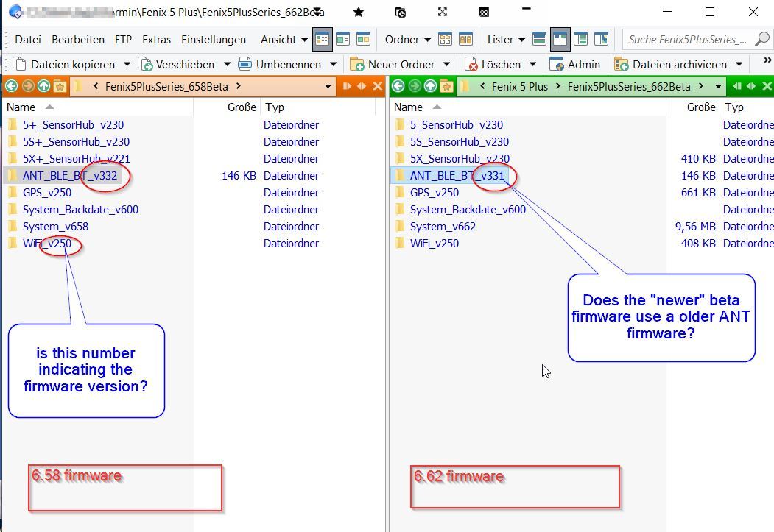Image resolution: width=774 pixels, height=532 pixels.
Task: Select the highlighted view mode icon next to Ansicht
Action: point(323,39)
